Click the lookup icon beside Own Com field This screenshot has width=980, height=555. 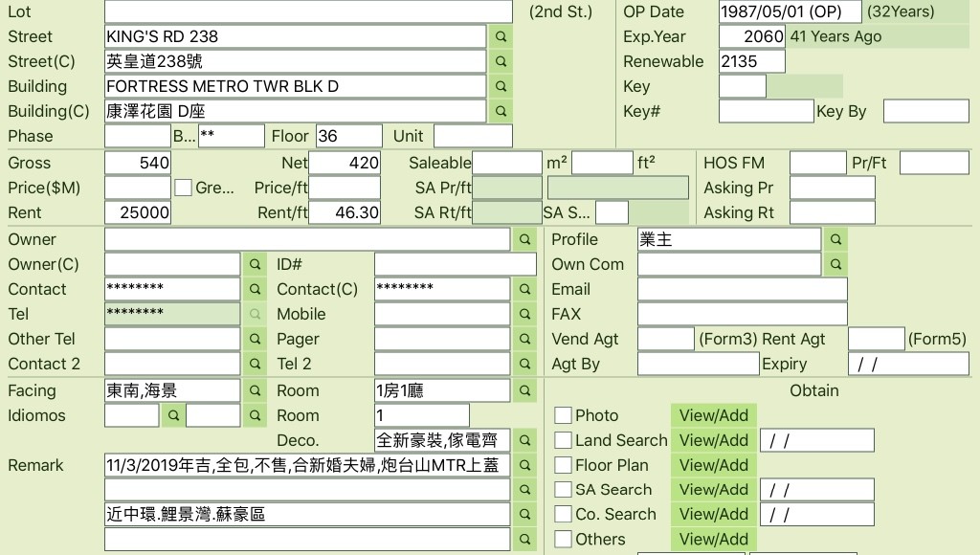click(x=835, y=264)
